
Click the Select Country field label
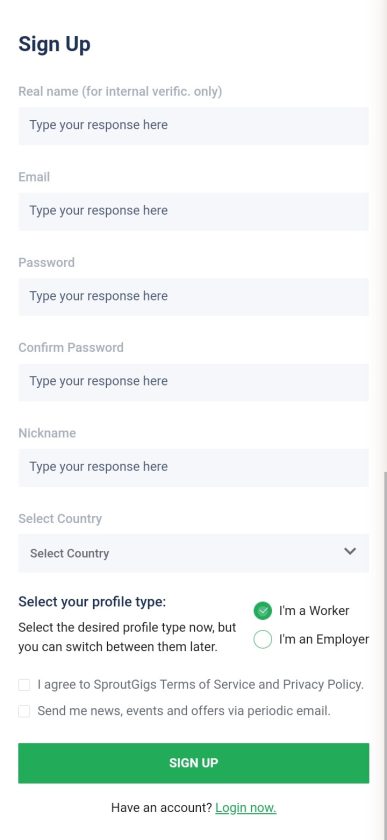point(60,519)
